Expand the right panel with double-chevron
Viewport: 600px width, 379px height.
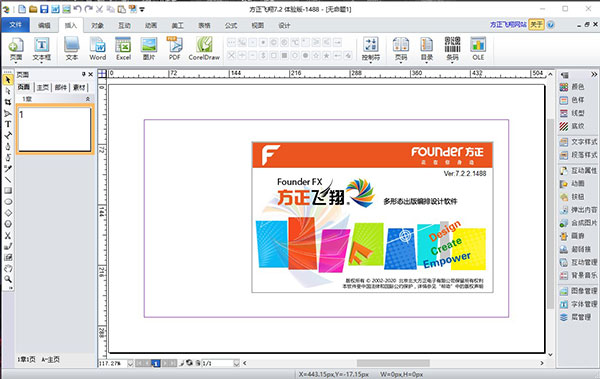593,74
